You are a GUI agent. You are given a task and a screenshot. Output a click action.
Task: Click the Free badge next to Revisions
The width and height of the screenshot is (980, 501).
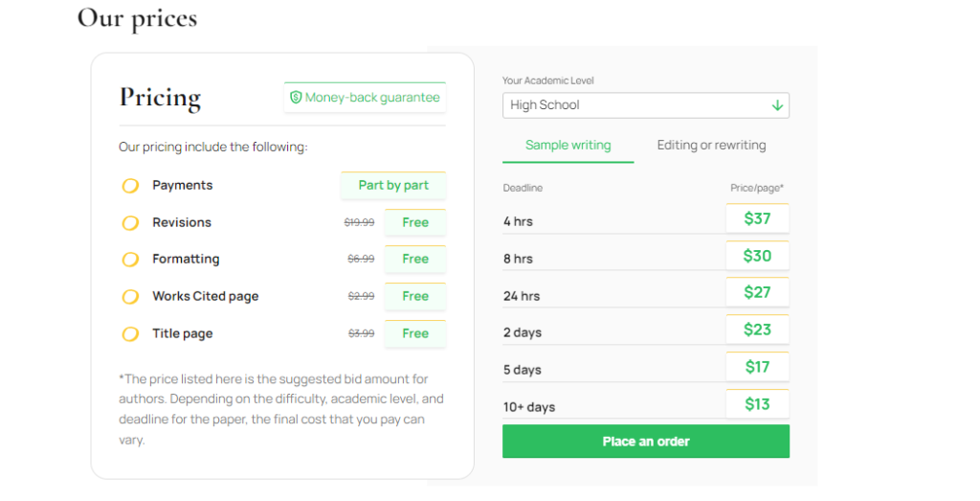415,222
